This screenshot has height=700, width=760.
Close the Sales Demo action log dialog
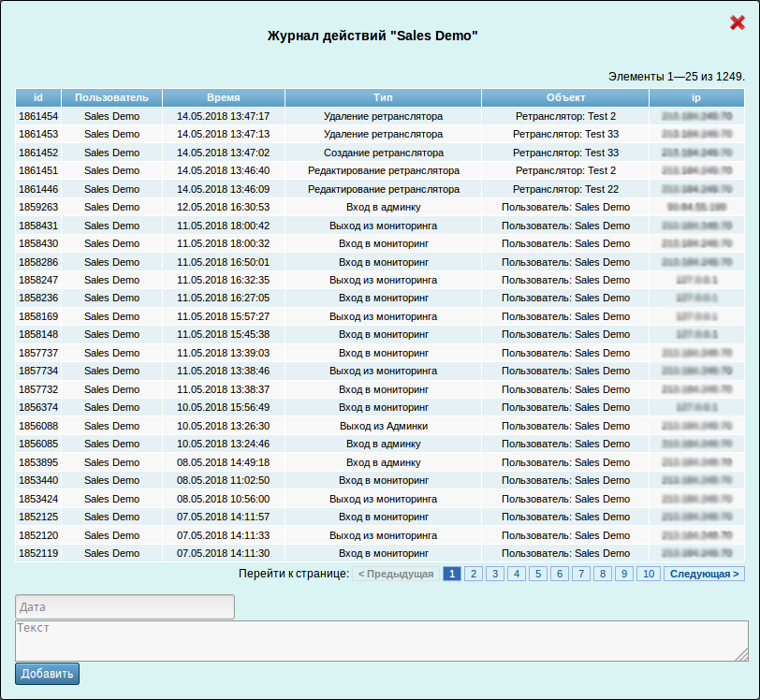pyautogui.click(x=737, y=23)
